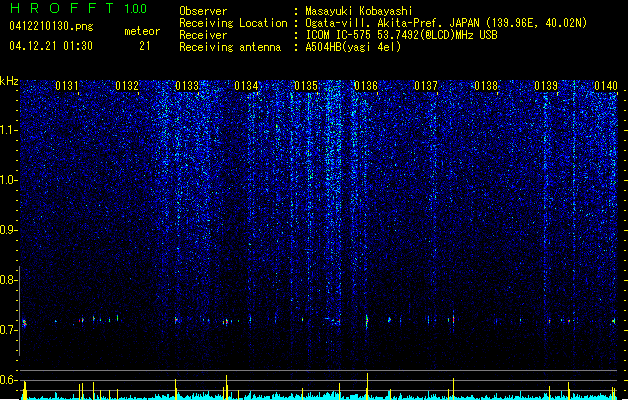Viewport: 629px width, 400px height.
Task: Click the 0137 time marker
Action: [x=426, y=86]
